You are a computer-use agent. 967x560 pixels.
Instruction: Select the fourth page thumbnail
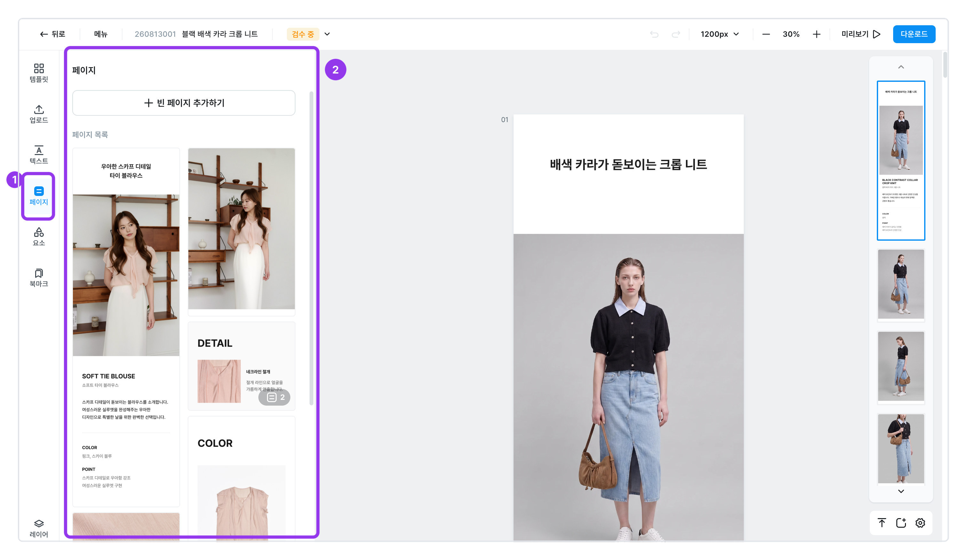click(900, 449)
